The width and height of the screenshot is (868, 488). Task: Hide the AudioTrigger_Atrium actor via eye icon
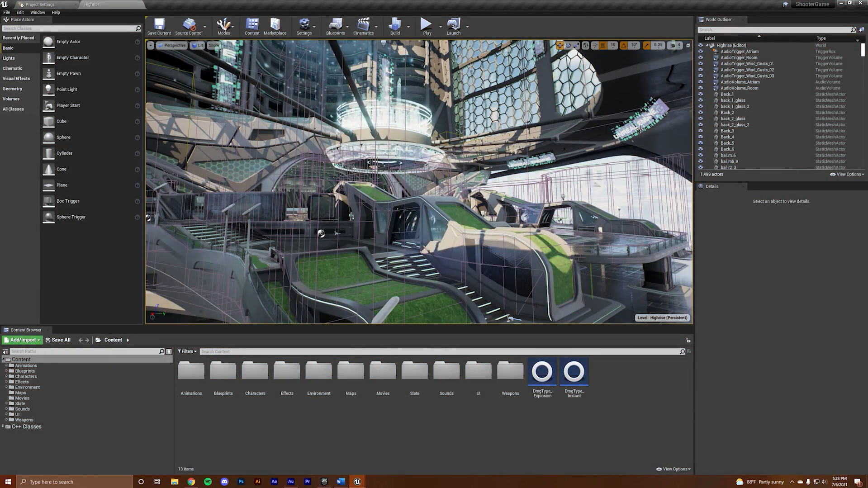click(x=701, y=52)
